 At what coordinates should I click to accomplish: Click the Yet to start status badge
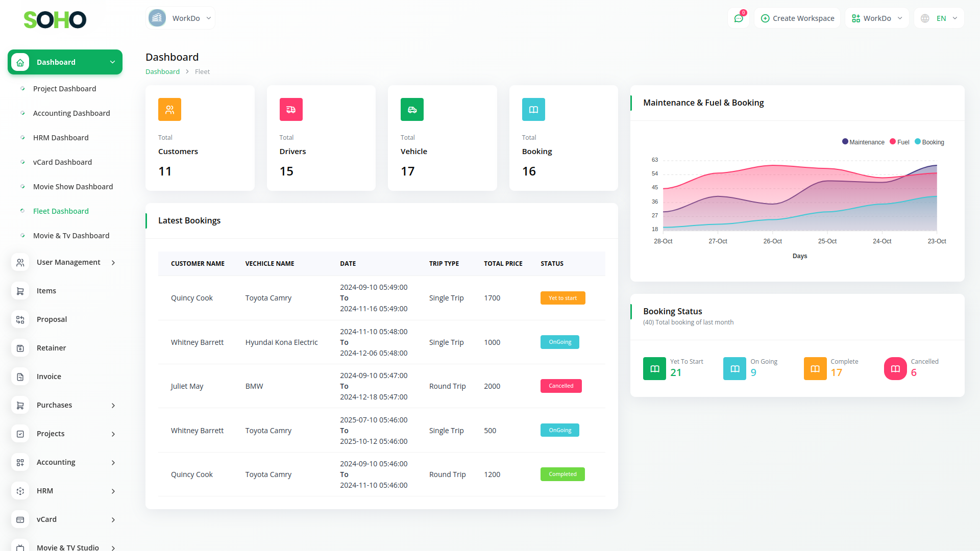(x=562, y=298)
